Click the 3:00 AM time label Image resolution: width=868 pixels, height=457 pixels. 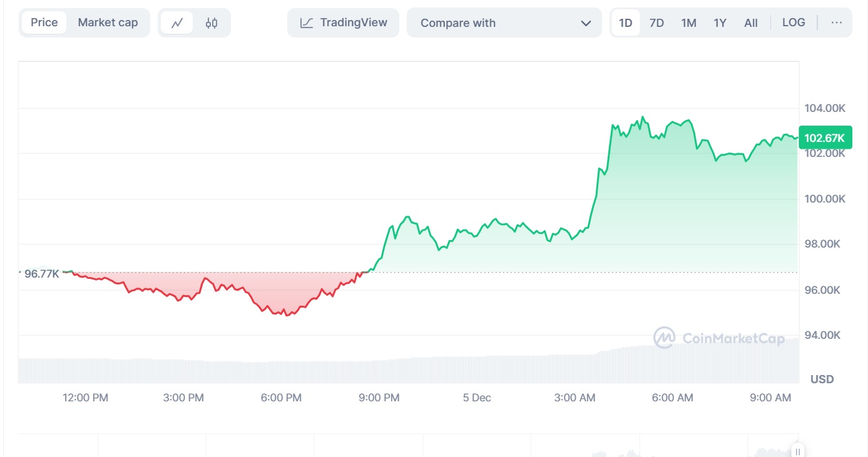coord(575,398)
